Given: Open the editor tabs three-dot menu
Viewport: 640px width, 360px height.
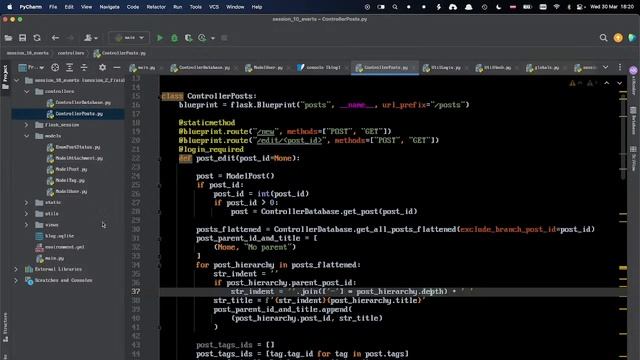Looking at the screenshot, I should [x=620, y=67].
